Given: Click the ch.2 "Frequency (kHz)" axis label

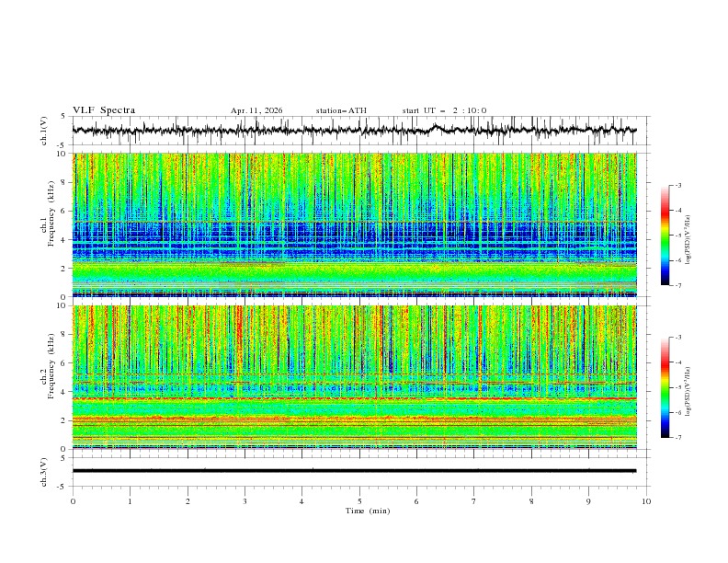Looking at the screenshot, I should pyautogui.click(x=51, y=366).
